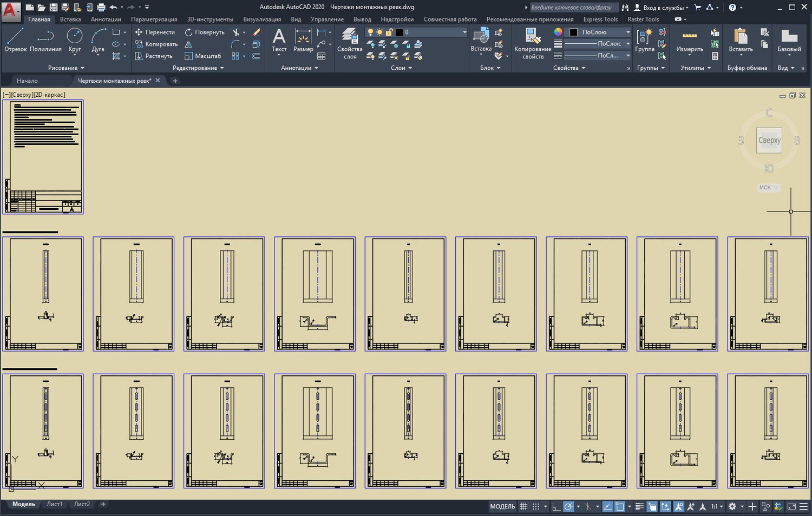
Task: Select the Текст annotation tool
Action: 279,41
